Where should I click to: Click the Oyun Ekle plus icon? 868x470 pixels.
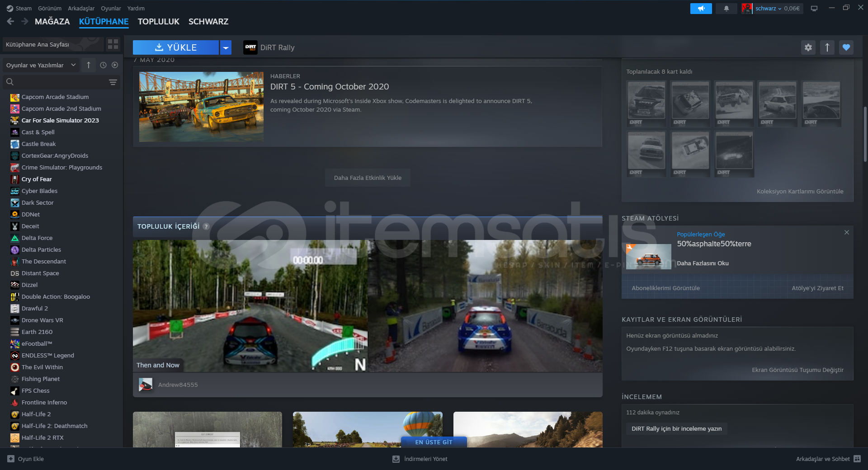point(11,459)
